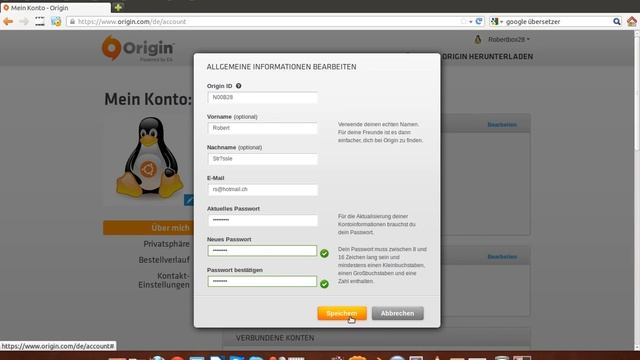The height and width of the screenshot is (360, 640).
Task: Click the Neues Passwort field
Action: pyautogui.click(x=262, y=251)
